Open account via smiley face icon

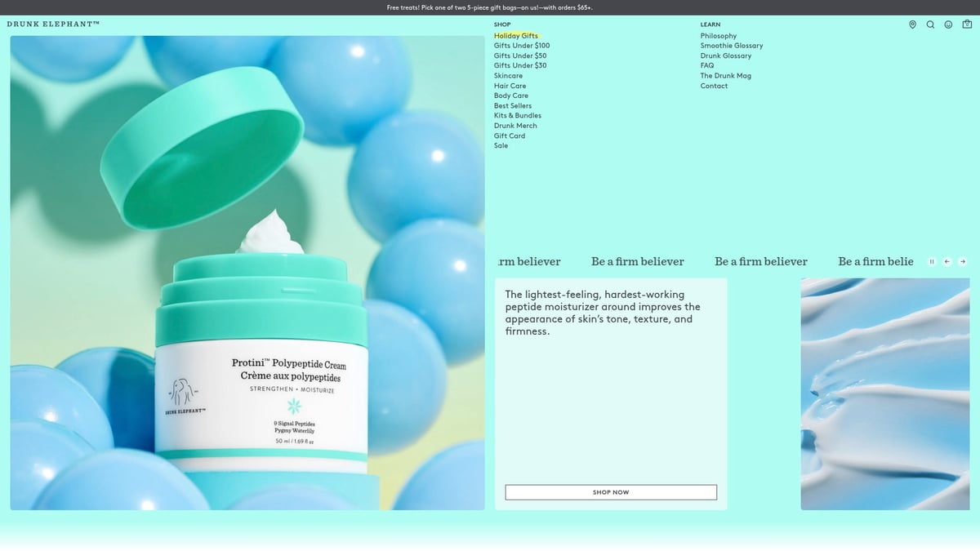click(x=948, y=24)
